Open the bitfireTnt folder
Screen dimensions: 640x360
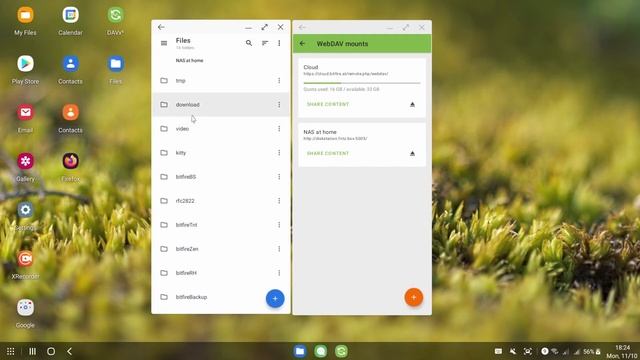221,225
